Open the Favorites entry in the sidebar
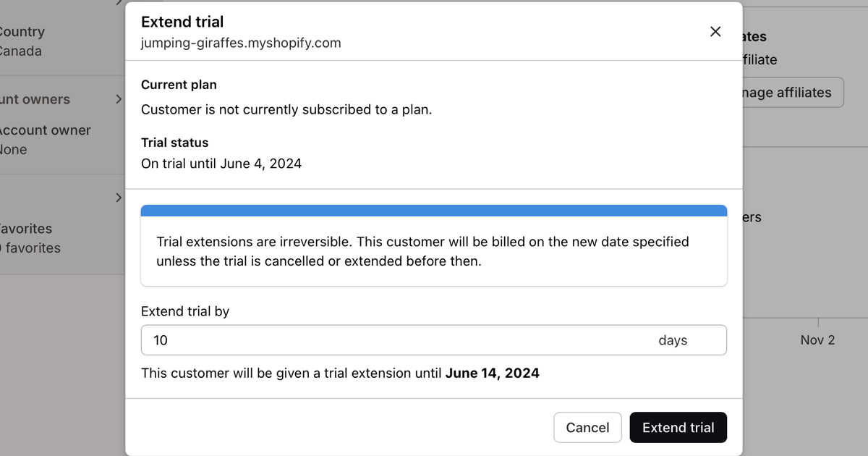 (x=27, y=238)
